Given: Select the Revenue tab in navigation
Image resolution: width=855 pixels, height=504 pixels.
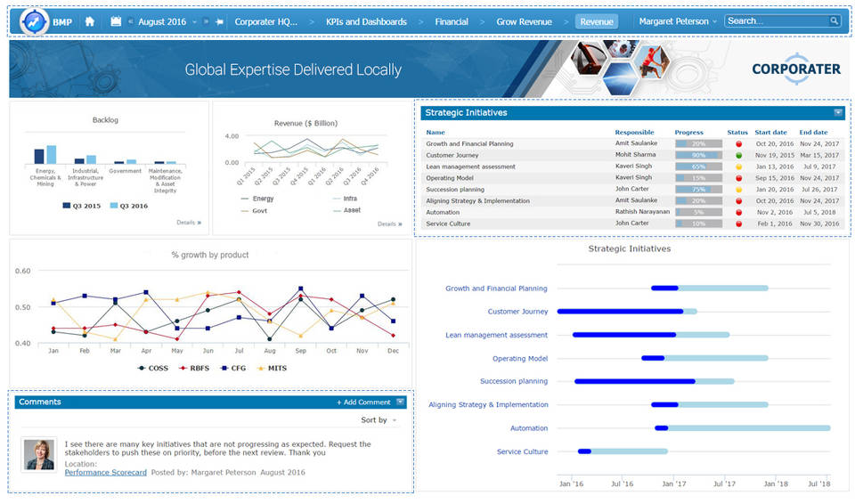Looking at the screenshot, I should (x=596, y=21).
